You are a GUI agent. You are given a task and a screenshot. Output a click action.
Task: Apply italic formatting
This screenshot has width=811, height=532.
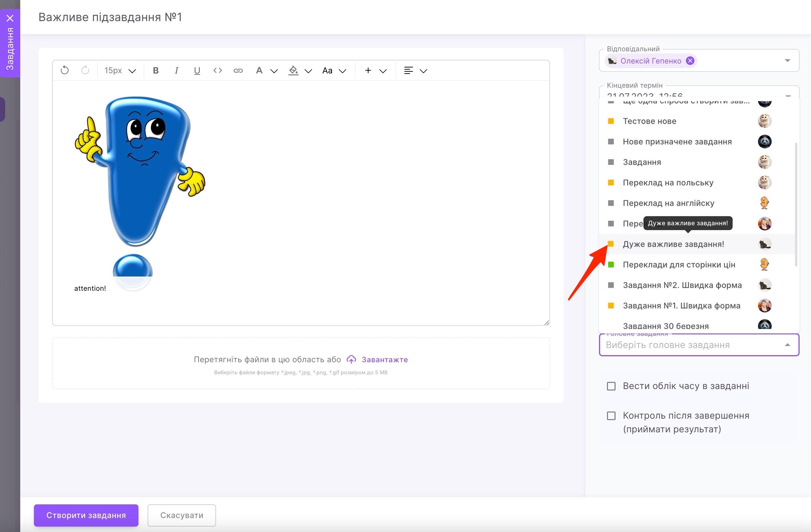(x=176, y=71)
